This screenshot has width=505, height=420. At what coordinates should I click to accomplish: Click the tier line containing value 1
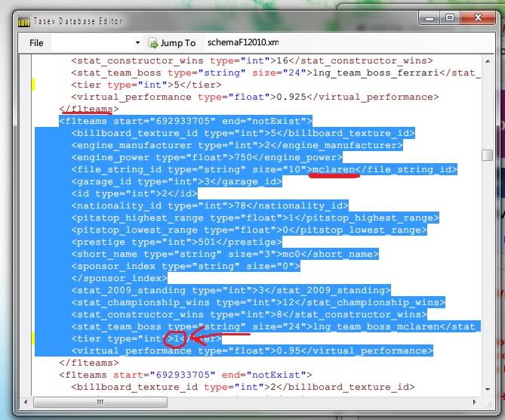point(146,338)
